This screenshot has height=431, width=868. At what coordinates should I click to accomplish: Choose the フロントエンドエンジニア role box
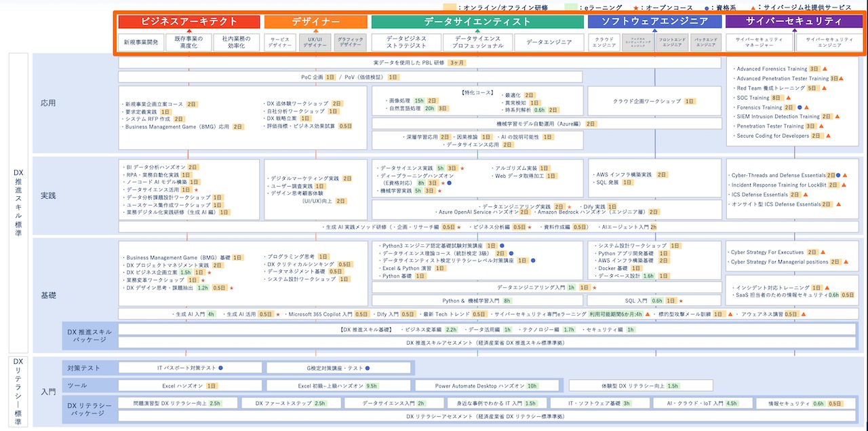(x=672, y=43)
